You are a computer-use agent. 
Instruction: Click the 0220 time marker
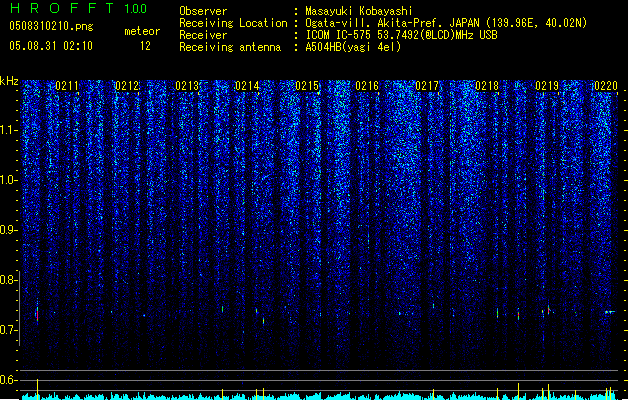pos(606,86)
